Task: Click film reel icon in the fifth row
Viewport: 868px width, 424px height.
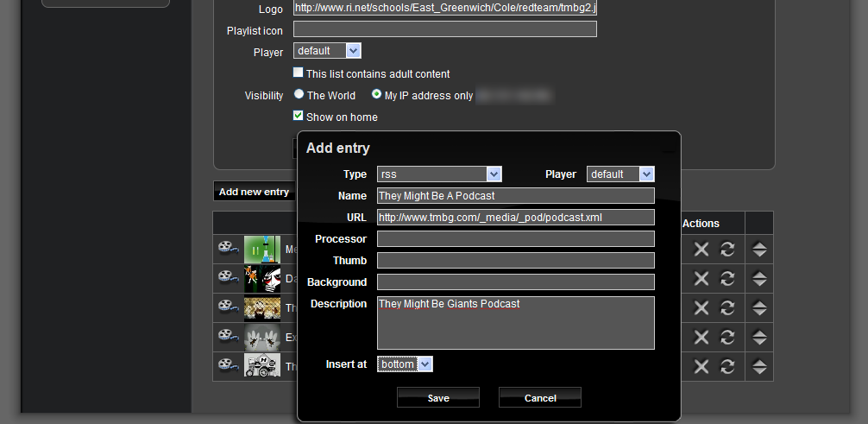Action: click(x=228, y=366)
